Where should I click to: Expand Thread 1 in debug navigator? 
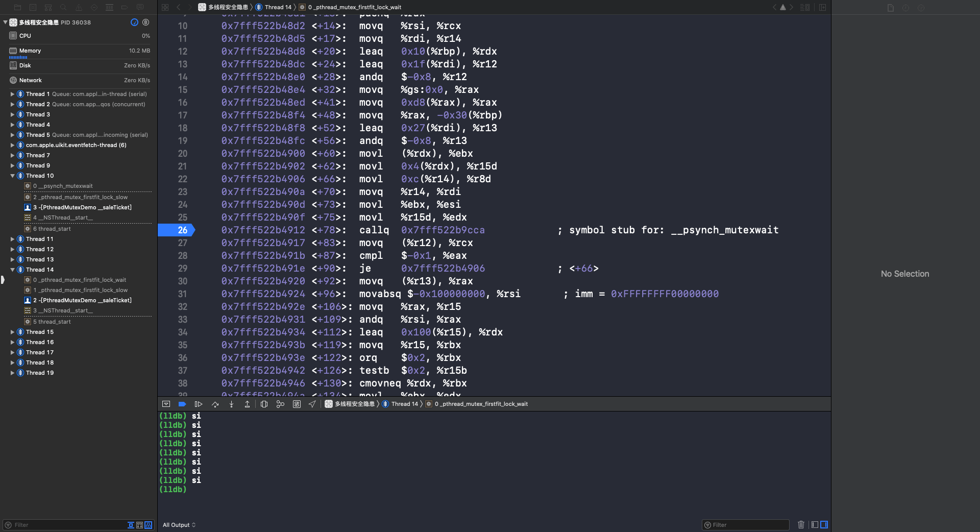(12, 94)
